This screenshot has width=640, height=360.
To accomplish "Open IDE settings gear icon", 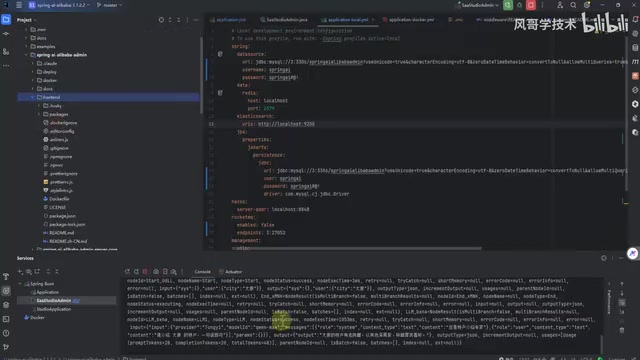I will point(587,5).
